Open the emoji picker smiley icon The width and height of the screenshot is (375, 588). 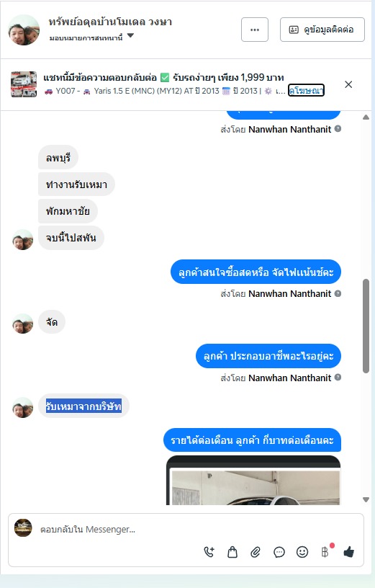point(302,552)
